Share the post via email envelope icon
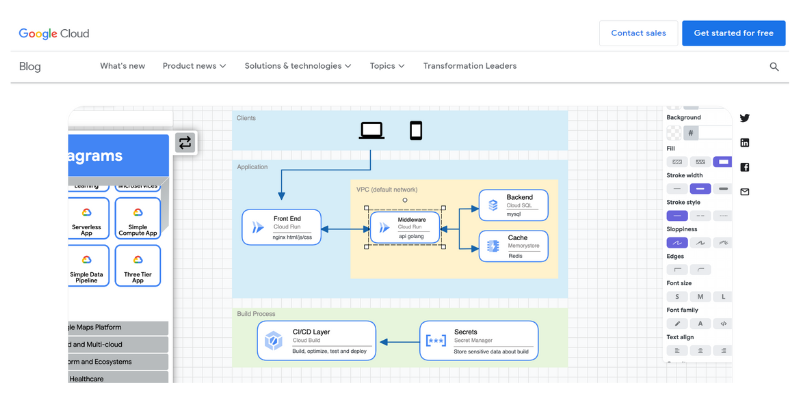The height and width of the screenshot is (400, 800). [744, 192]
